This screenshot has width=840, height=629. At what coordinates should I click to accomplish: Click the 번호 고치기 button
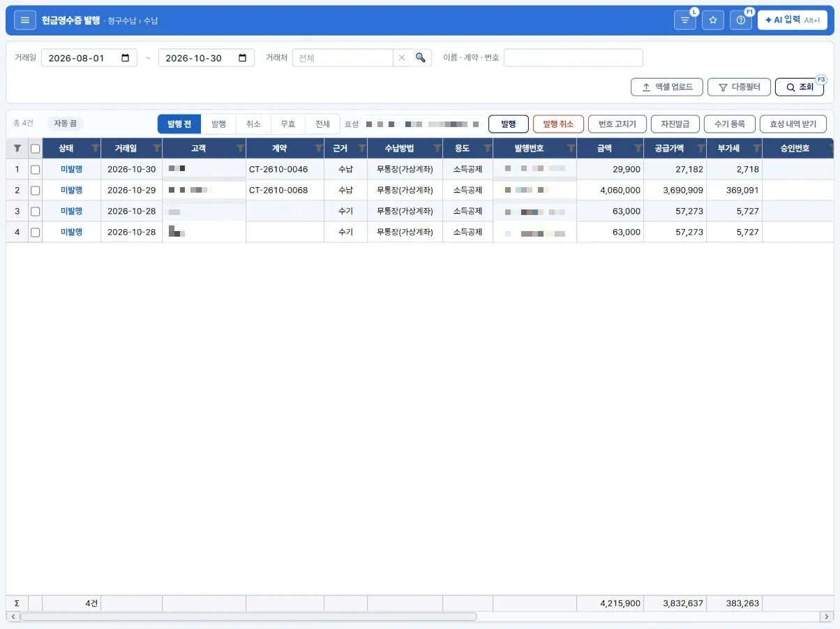pyautogui.click(x=617, y=124)
